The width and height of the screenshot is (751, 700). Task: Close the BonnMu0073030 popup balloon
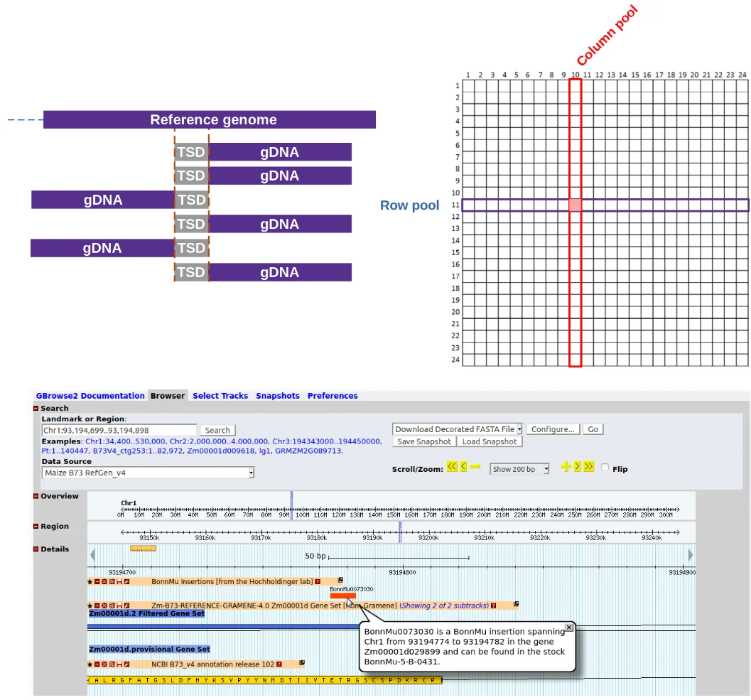(568, 628)
